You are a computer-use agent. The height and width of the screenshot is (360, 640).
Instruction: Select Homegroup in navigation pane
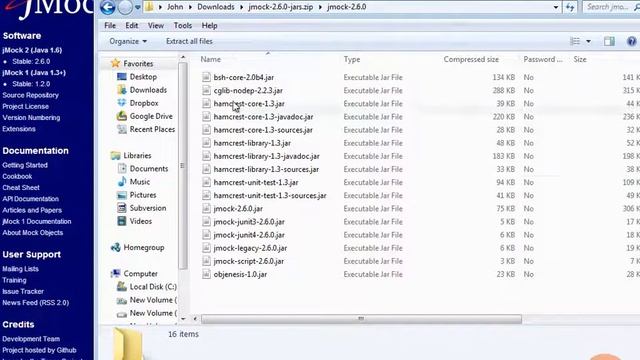click(144, 247)
